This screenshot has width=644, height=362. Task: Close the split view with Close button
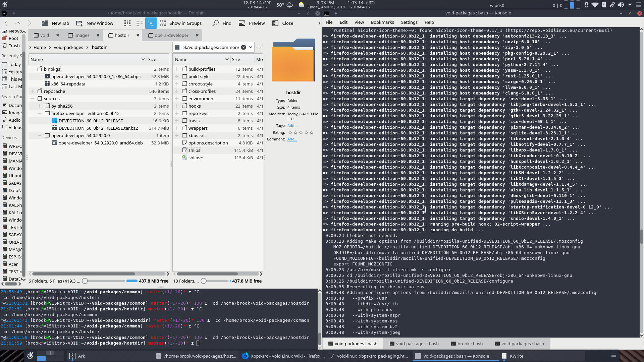[282, 23]
